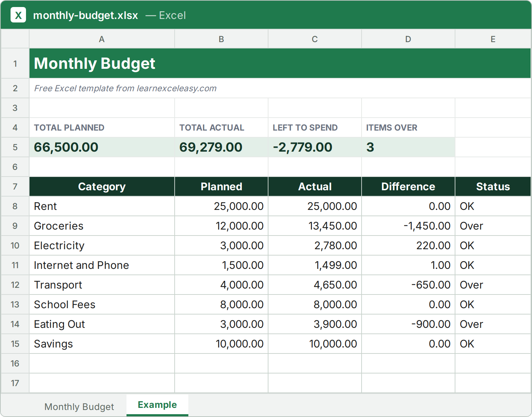The image size is (532, 417).
Task: Click Electricity actual amount 2,780.00
Action: click(x=315, y=245)
